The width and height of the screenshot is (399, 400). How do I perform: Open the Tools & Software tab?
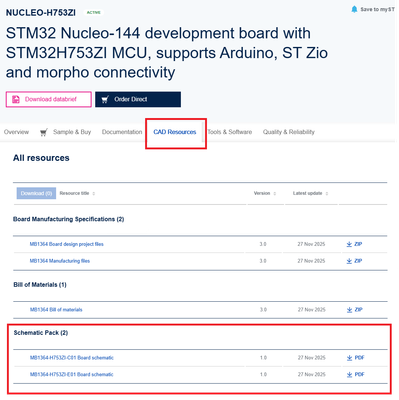click(x=230, y=132)
